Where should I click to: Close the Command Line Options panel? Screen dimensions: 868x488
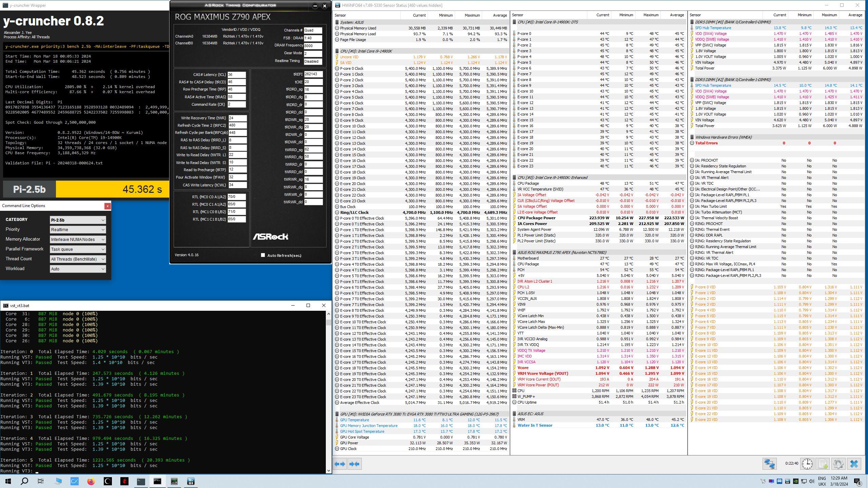pyautogui.click(x=107, y=206)
